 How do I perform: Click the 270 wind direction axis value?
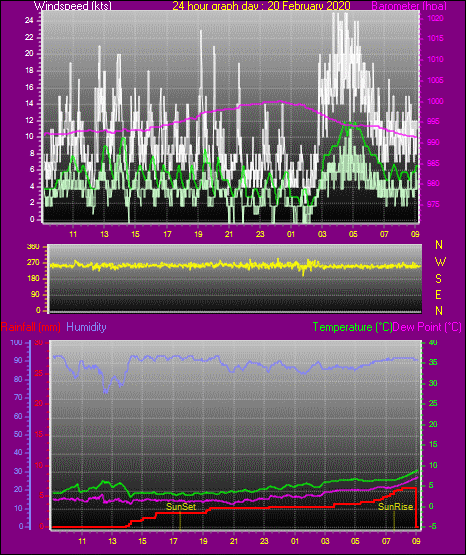tap(33, 263)
